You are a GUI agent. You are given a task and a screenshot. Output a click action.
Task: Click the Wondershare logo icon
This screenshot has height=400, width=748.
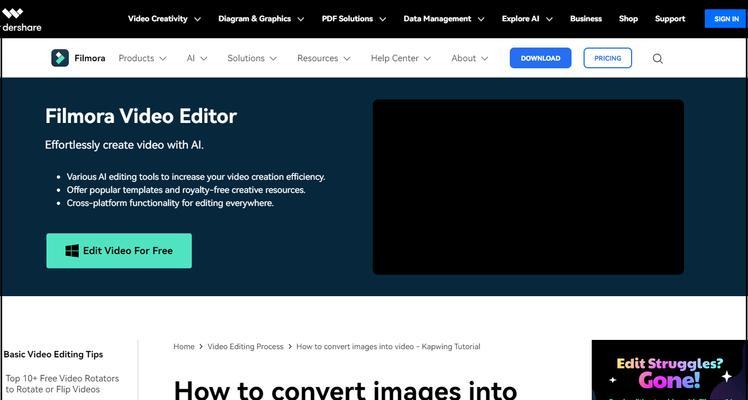pyautogui.click(x=12, y=13)
